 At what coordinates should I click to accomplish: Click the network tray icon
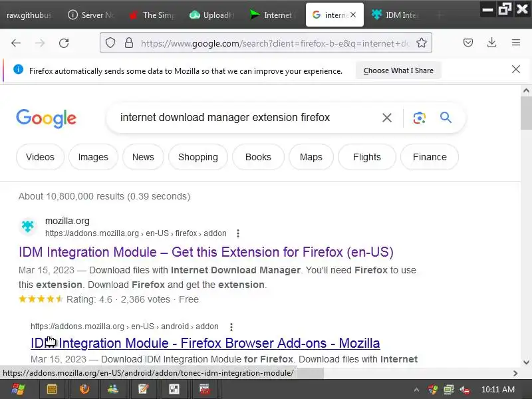(x=448, y=390)
